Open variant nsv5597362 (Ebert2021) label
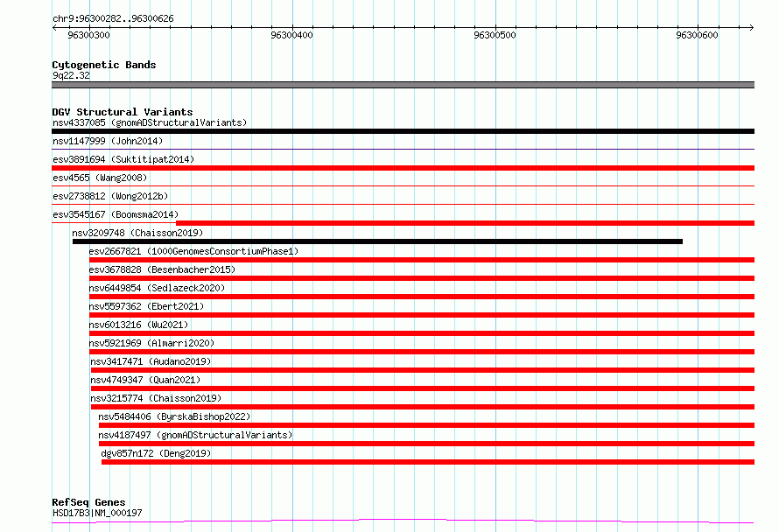 point(146,306)
